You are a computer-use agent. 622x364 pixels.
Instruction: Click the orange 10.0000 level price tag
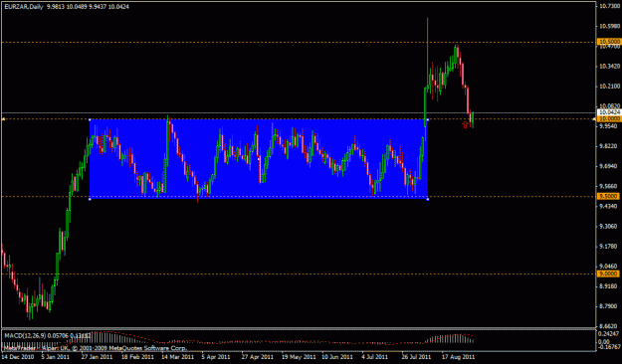tap(609, 118)
